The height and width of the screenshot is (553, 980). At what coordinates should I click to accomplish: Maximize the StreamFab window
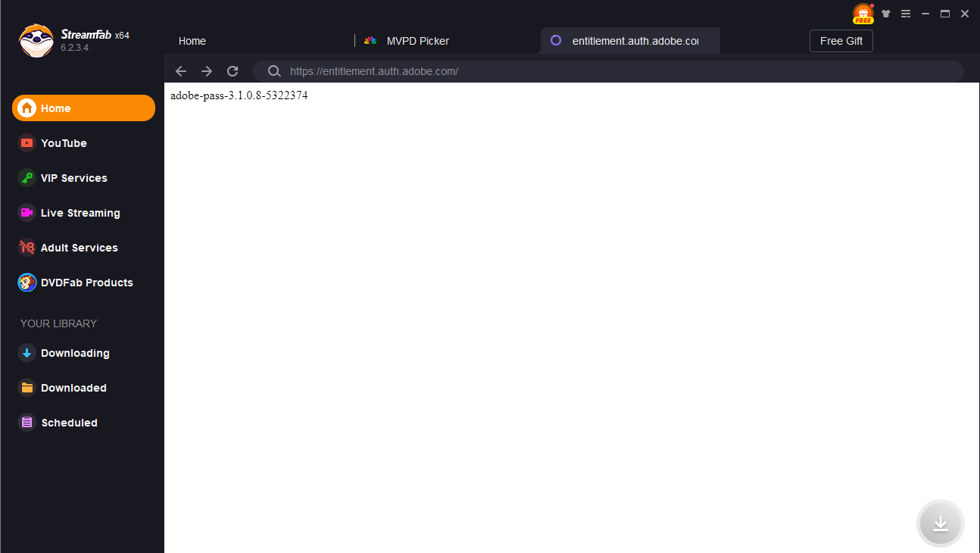point(944,14)
